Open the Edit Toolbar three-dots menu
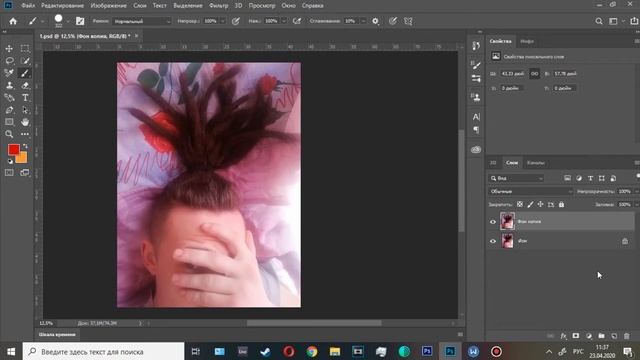The width and height of the screenshot is (640, 360). pos(25,134)
